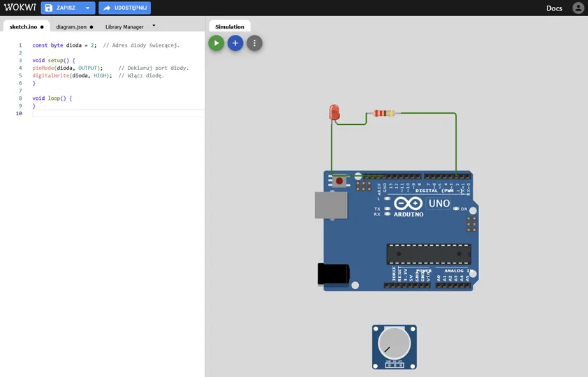588x377 pixels.
Task: Click the Arduino black power jack
Action: tap(333, 274)
